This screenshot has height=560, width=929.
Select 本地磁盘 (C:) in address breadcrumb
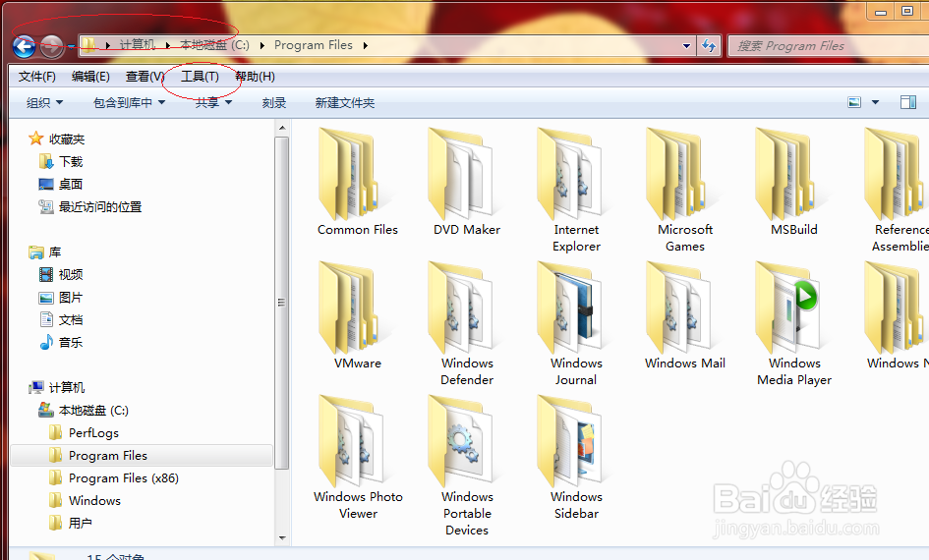click(214, 45)
